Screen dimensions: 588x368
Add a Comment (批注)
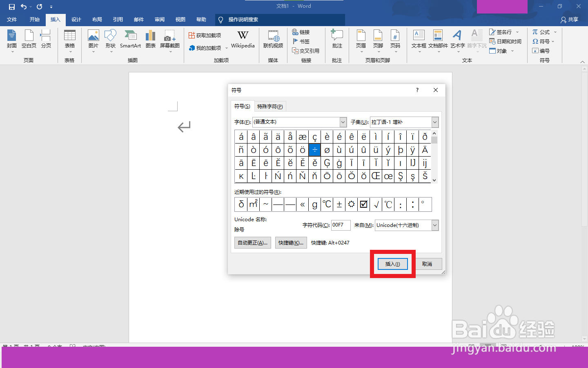tap(337, 39)
